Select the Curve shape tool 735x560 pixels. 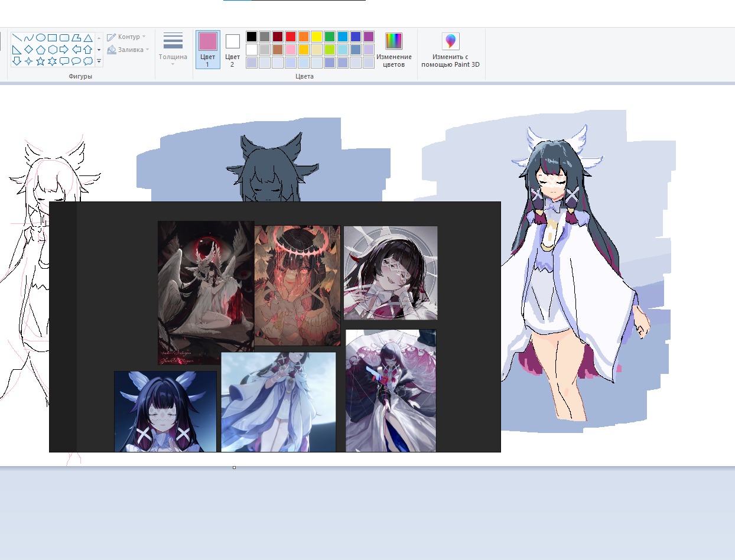(28, 37)
